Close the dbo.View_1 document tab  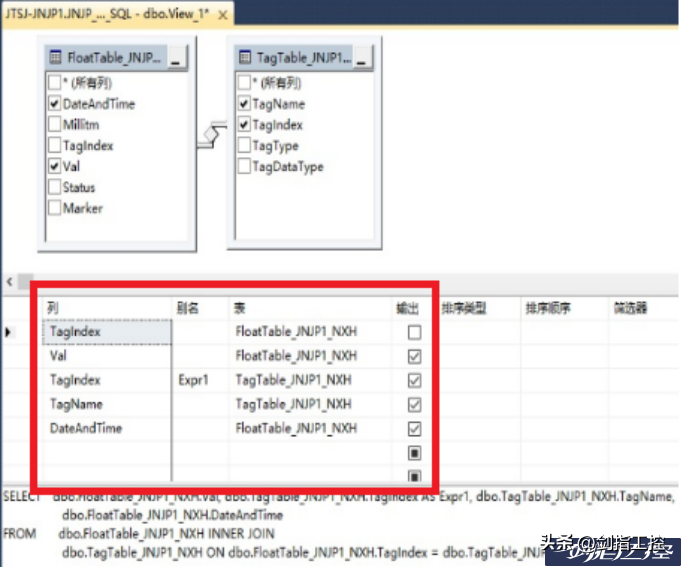click(222, 16)
